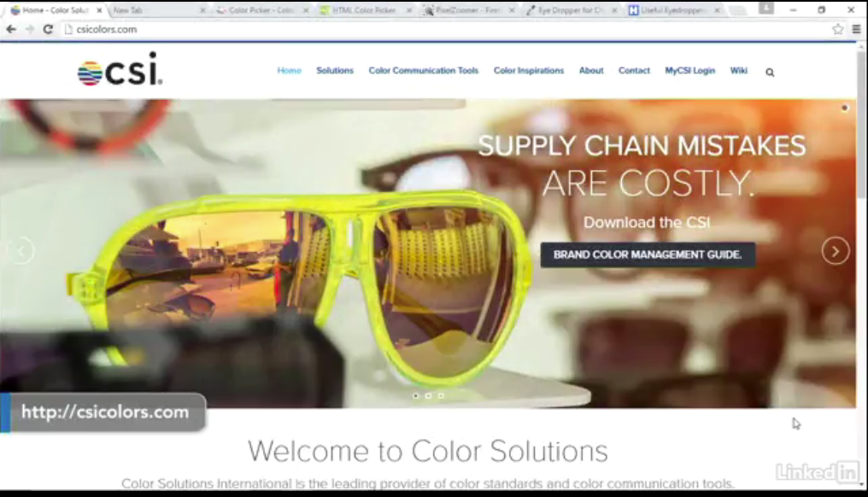Bookmark this page with the star icon
Image resolution: width=868 pixels, height=497 pixels.
pyautogui.click(x=838, y=29)
